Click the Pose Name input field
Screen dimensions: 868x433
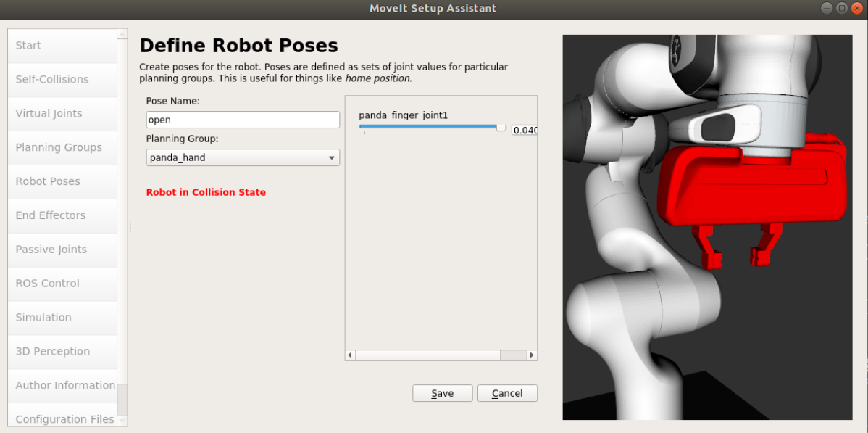[242, 119]
